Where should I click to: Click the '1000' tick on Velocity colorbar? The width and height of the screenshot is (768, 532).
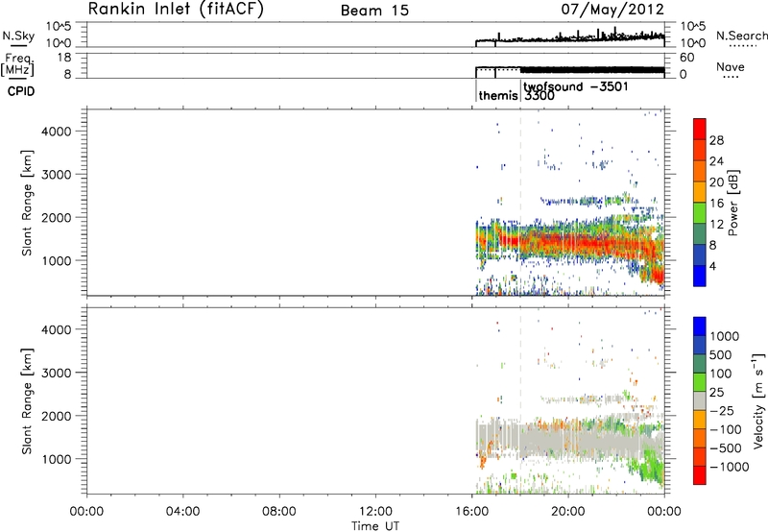(x=725, y=336)
